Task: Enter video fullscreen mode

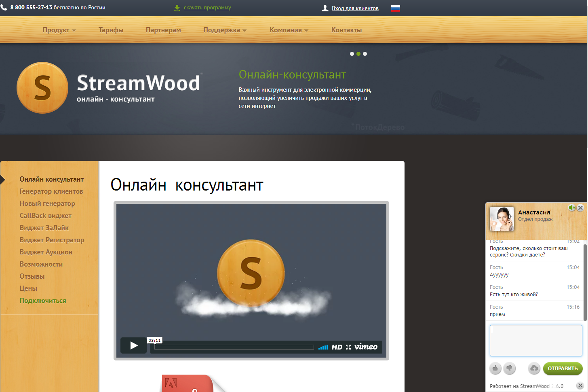Action: (348, 347)
